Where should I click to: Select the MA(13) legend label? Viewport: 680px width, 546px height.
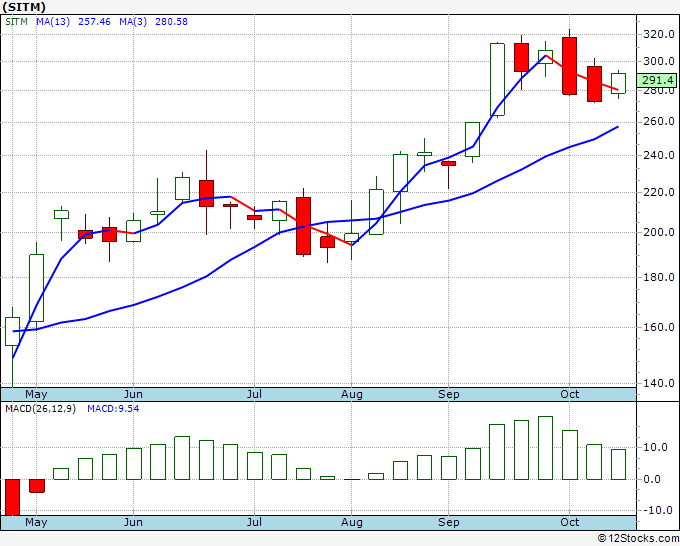(53, 22)
